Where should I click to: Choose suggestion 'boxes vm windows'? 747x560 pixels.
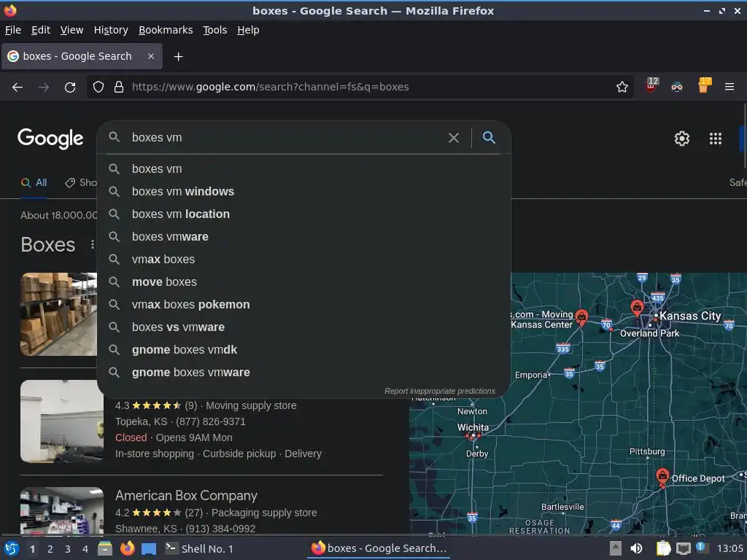tap(303, 192)
